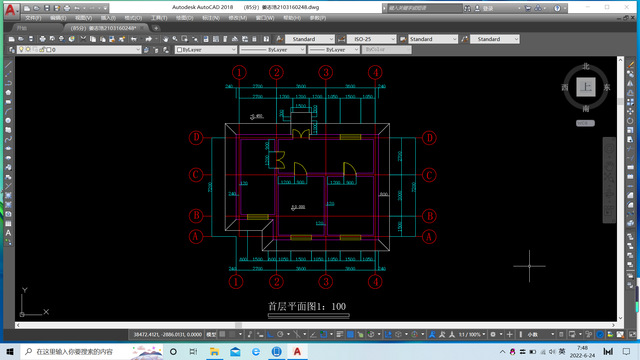
Task: Open the ByLayer color dropdown
Action: (206, 50)
